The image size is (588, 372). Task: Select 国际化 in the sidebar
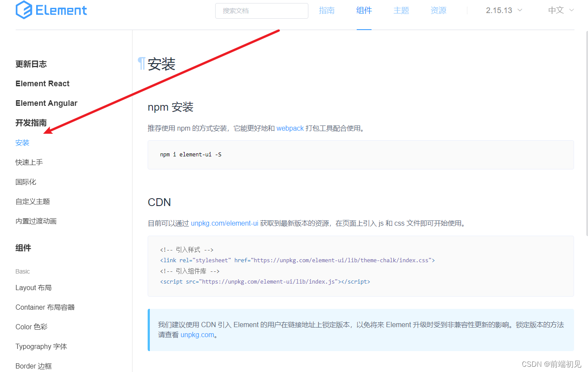click(26, 182)
